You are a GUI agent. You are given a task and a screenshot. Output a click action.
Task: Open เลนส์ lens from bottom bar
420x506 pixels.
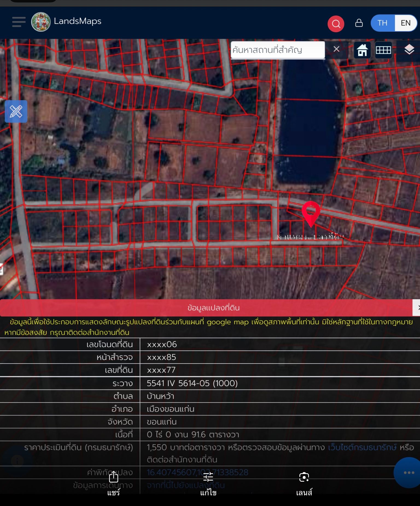304,484
